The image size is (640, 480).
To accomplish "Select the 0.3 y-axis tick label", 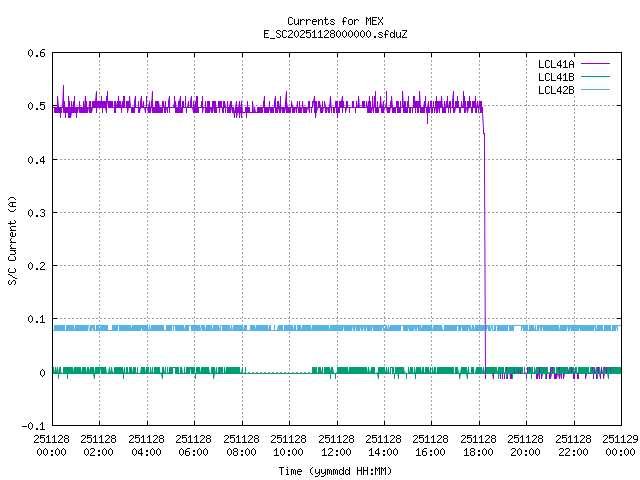I will click(35, 213).
